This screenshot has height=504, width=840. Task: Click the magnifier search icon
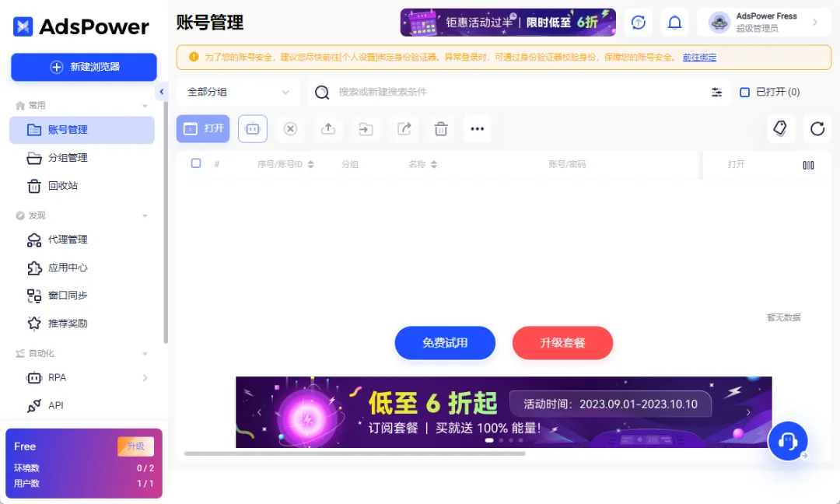[x=322, y=92]
